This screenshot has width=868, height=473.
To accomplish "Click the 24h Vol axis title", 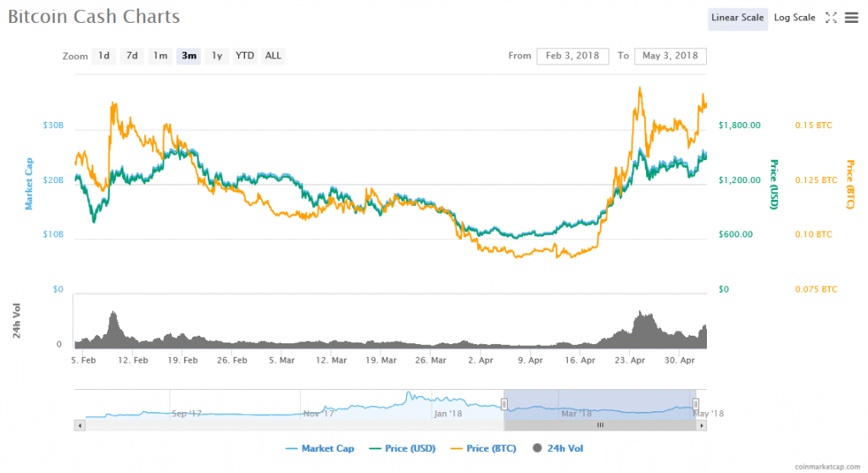I will coord(17,320).
